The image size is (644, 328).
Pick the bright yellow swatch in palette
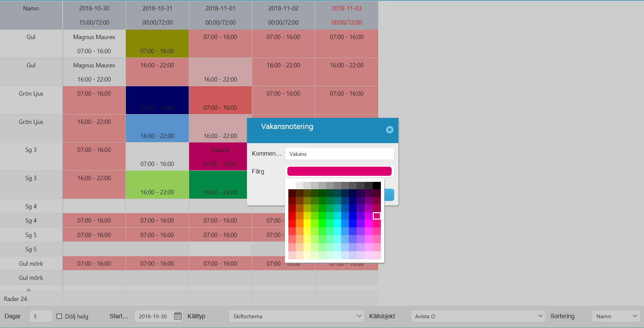pyautogui.click(x=307, y=224)
